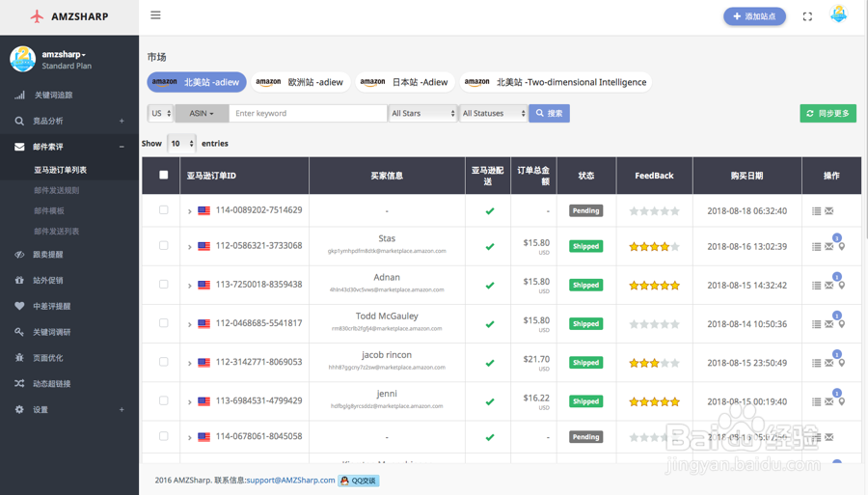868x495 pixels.
Task: Click the star rating for Todd McGauley order
Action: (654, 324)
